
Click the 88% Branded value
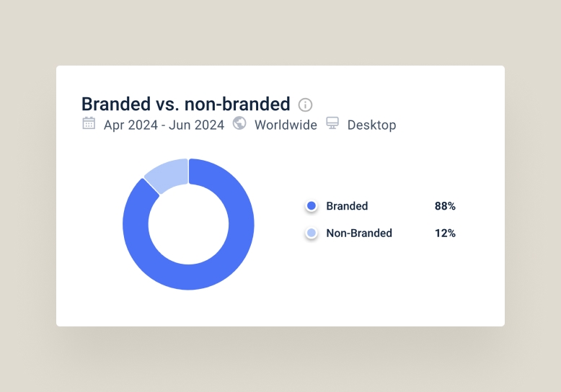445,206
